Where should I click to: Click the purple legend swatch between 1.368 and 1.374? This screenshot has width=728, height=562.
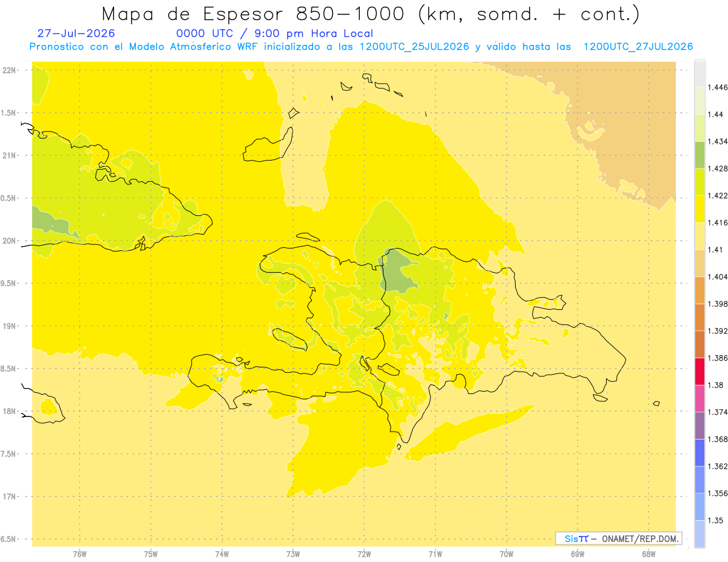pos(699,426)
